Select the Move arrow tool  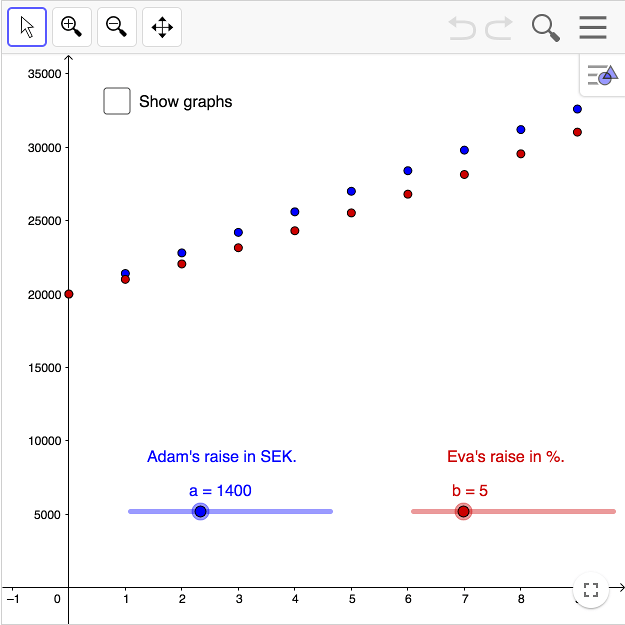point(27,27)
